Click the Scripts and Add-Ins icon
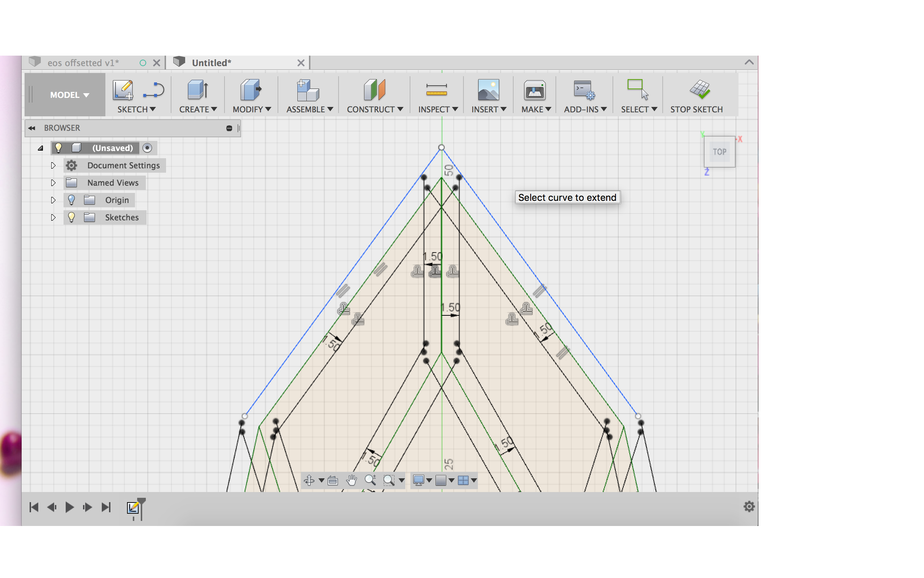 584,90
